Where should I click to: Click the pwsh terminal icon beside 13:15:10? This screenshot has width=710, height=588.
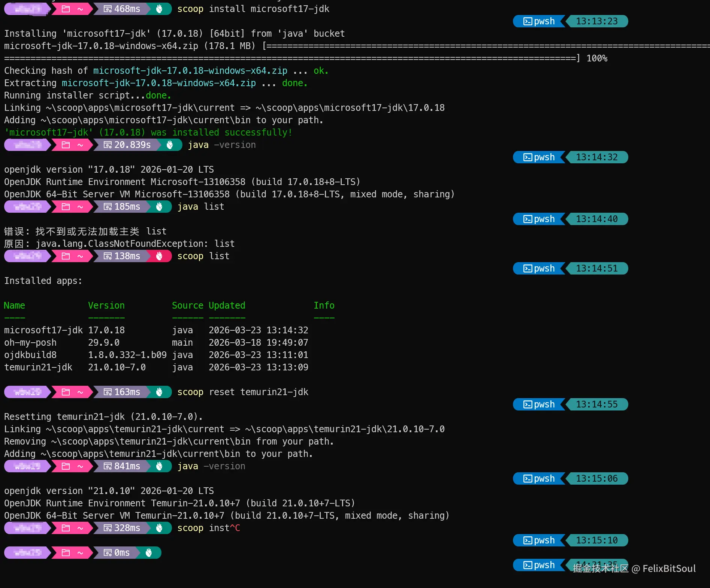(x=528, y=540)
